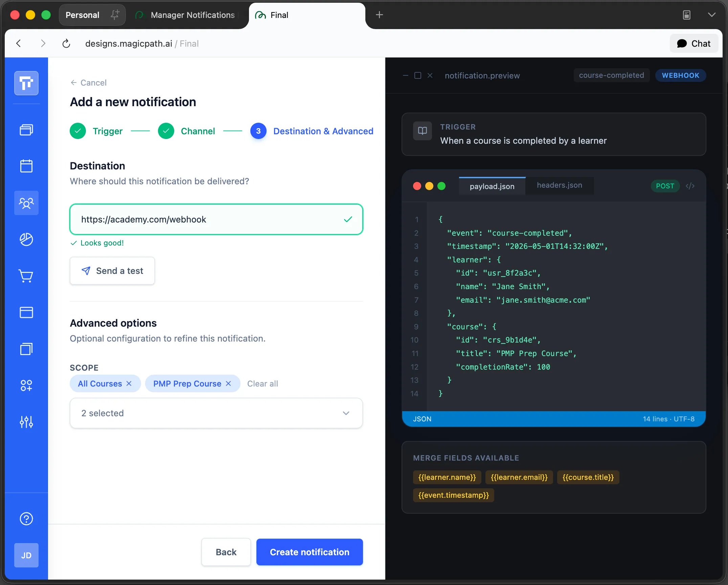Open the stacked windows sidebar icon
This screenshot has height=585, width=728.
pyautogui.click(x=26, y=130)
